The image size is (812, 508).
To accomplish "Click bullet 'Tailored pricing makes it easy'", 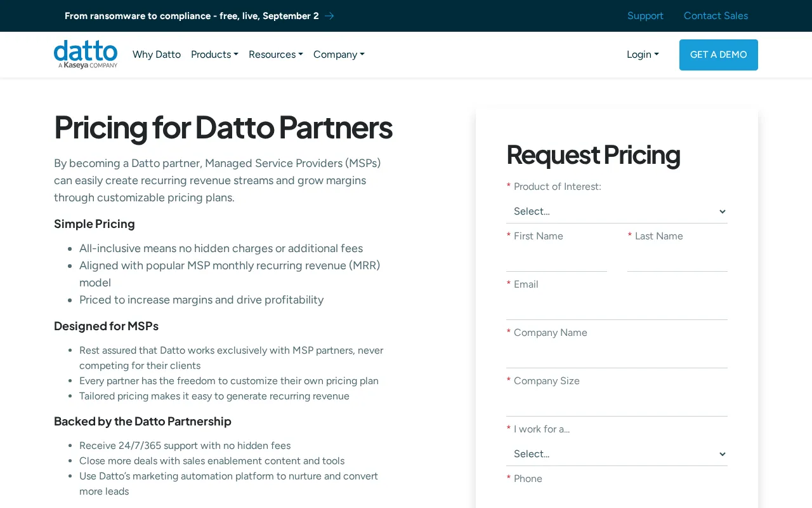I will point(214,396).
